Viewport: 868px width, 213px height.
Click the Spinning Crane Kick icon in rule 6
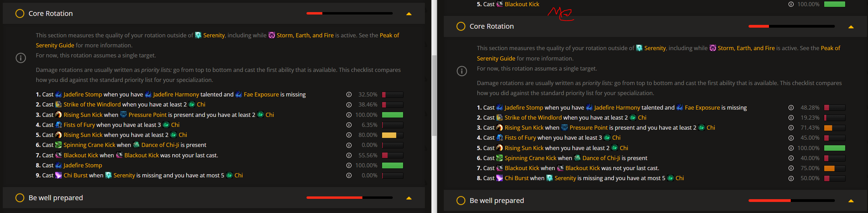tap(58, 145)
